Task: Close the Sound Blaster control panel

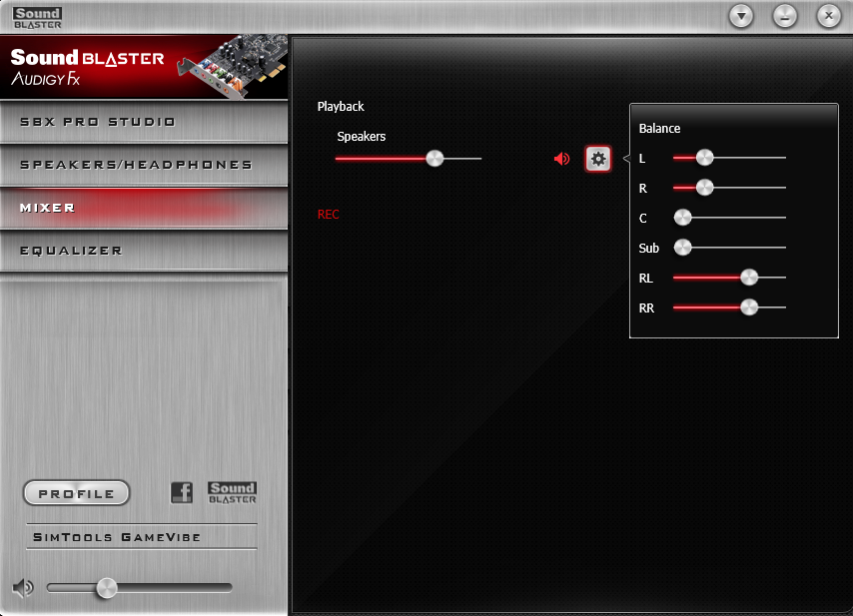Action: click(829, 16)
